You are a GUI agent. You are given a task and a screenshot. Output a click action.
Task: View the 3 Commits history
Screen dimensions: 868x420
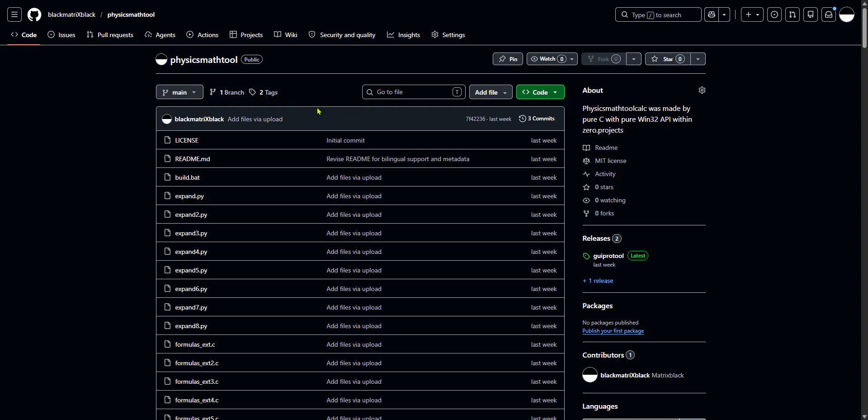click(537, 119)
